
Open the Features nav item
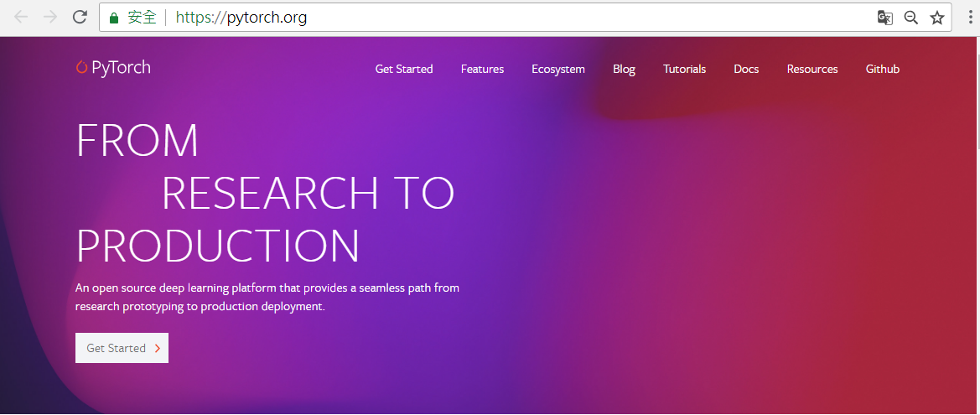[x=483, y=69]
